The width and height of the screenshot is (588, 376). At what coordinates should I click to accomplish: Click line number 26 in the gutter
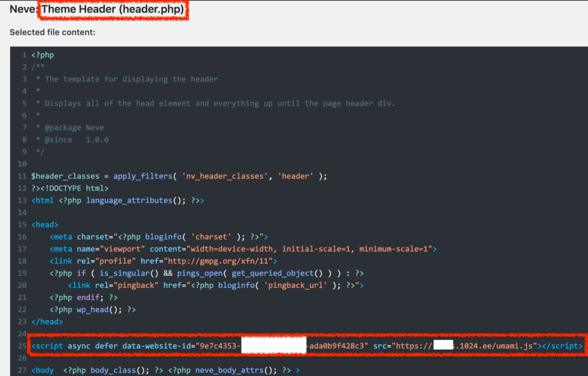(22, 358)
